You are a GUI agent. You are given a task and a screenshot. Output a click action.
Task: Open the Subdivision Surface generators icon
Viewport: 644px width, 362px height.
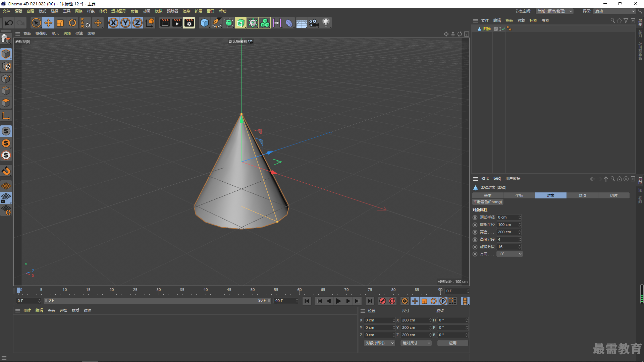click(229, 23)
